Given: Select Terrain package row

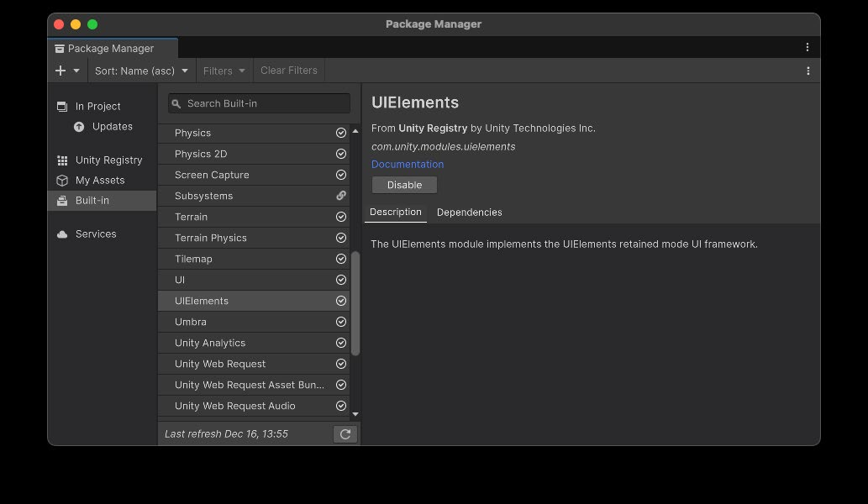Looking at the screenshot, I should [254, 218].
